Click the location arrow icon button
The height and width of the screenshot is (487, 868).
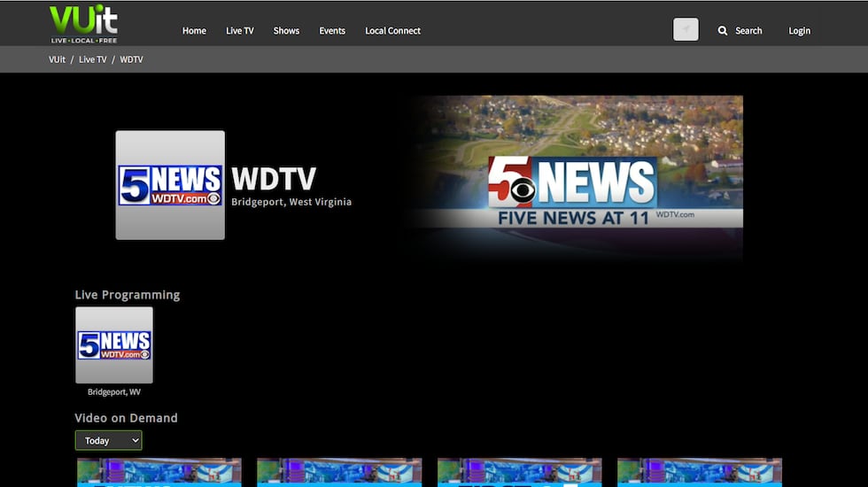pos(686,29)
